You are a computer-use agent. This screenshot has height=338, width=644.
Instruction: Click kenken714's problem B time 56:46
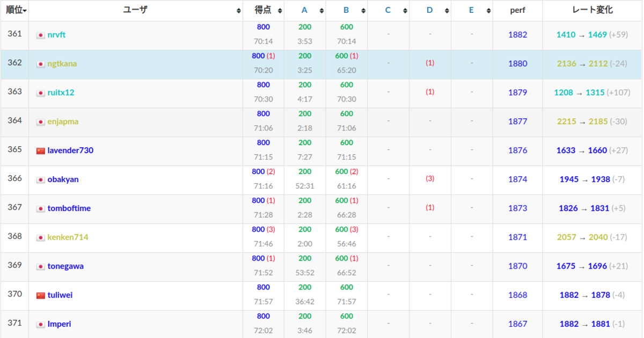tap(347, 244)
